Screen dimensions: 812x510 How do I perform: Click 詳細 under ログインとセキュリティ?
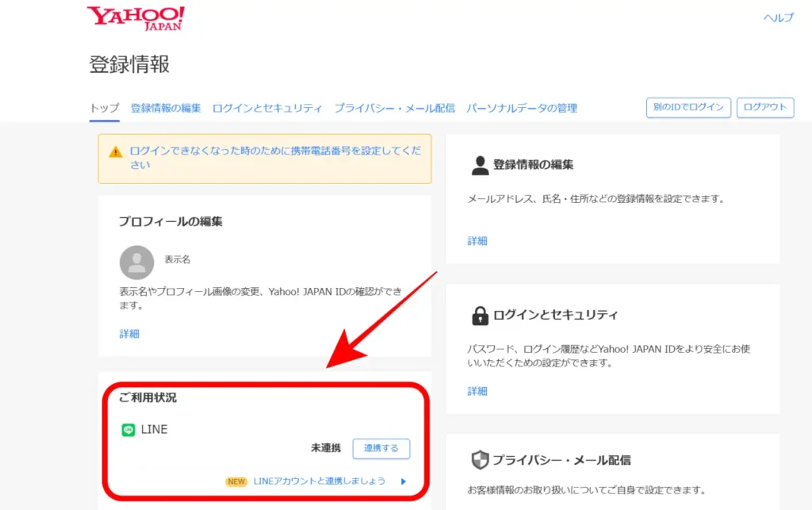477,390
